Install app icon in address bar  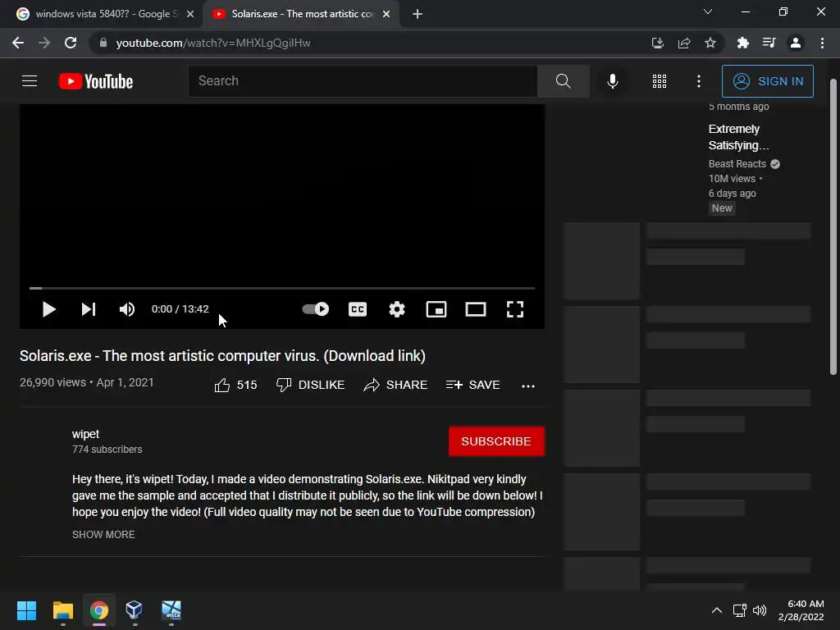[x=657, y=43]
